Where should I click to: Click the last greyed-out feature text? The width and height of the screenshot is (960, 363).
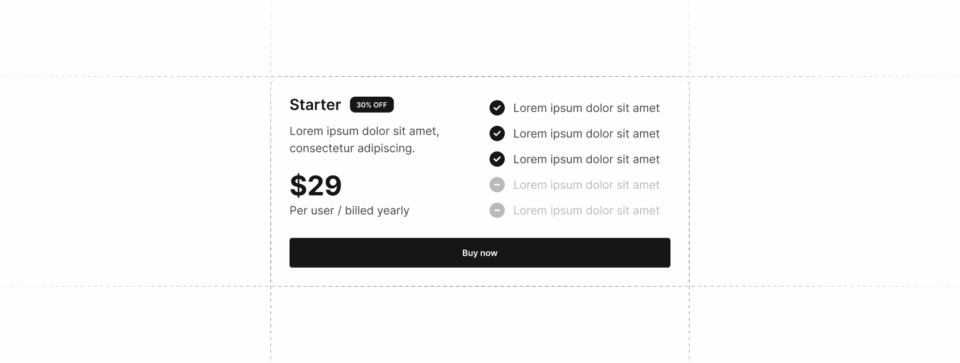(586, 211)
